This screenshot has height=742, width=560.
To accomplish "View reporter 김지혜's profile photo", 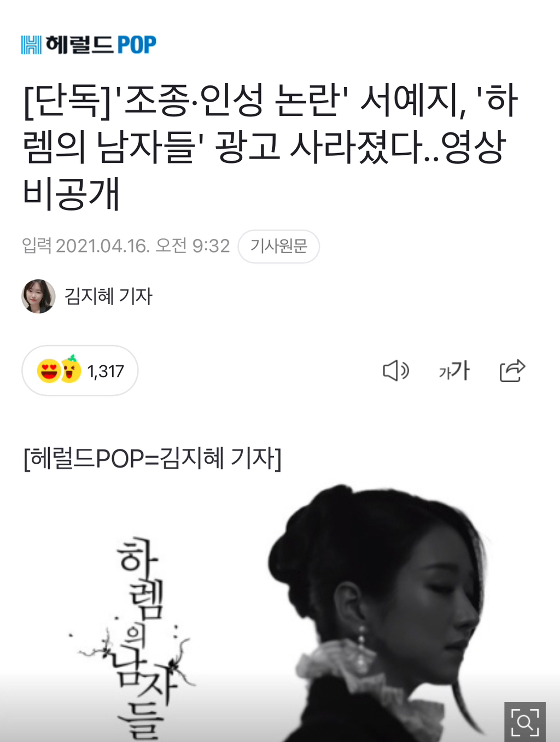I will point(38,296).
